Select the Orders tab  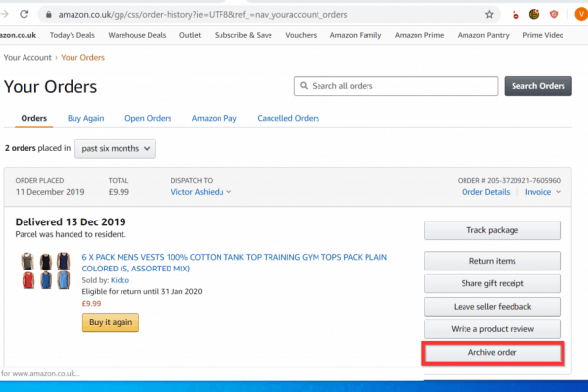click(x=33, y=118)
